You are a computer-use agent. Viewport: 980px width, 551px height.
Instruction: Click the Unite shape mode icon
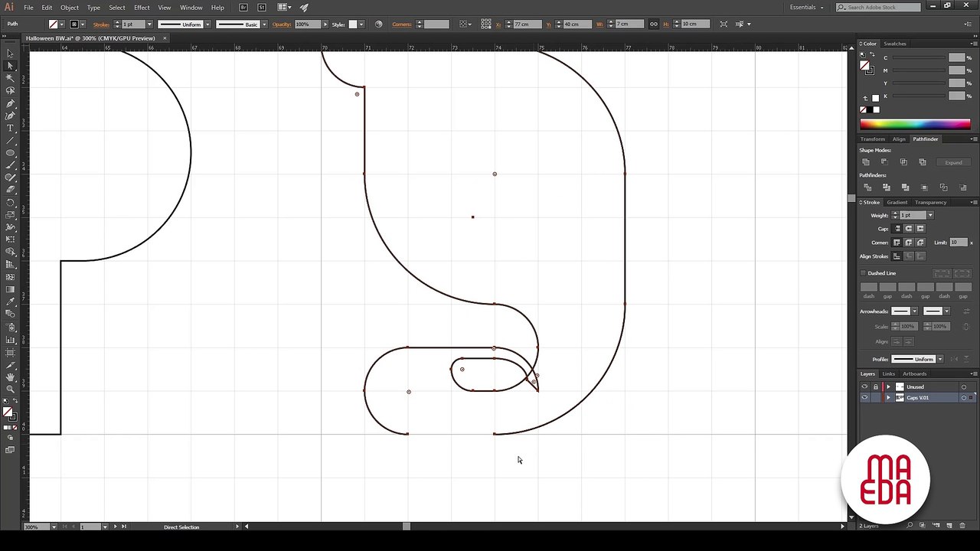(x=866, y=162)
